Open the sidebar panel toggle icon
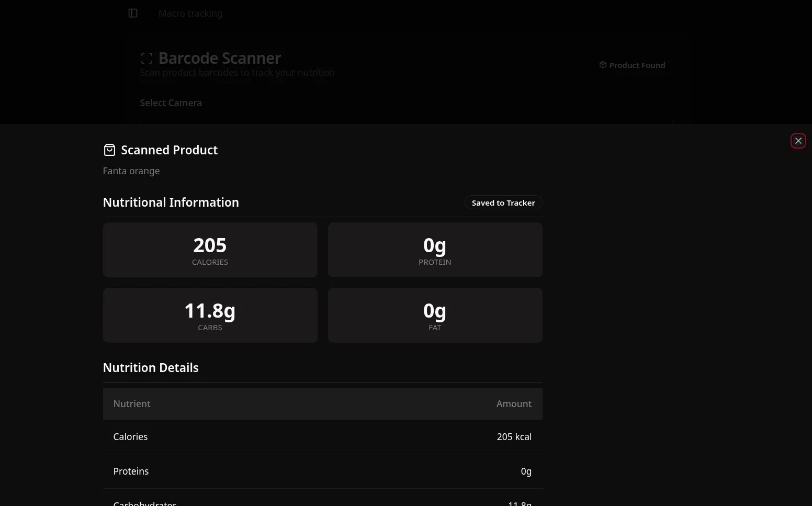 click(132, 13)
